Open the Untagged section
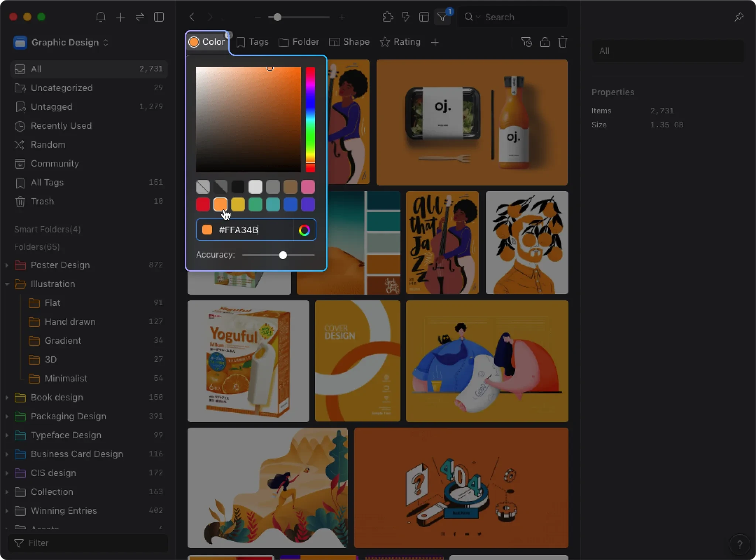Viewport: 756px width, 560px height. click(89, 107)
